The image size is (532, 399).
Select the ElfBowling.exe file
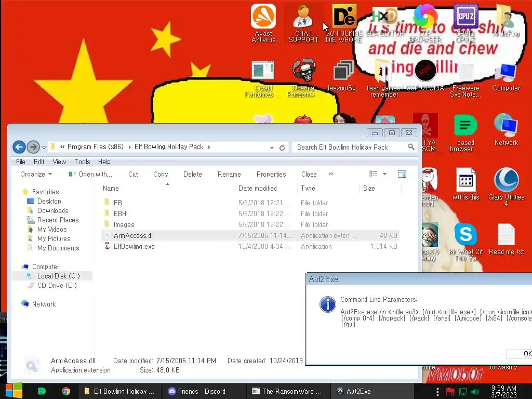(x=250, y=246)
